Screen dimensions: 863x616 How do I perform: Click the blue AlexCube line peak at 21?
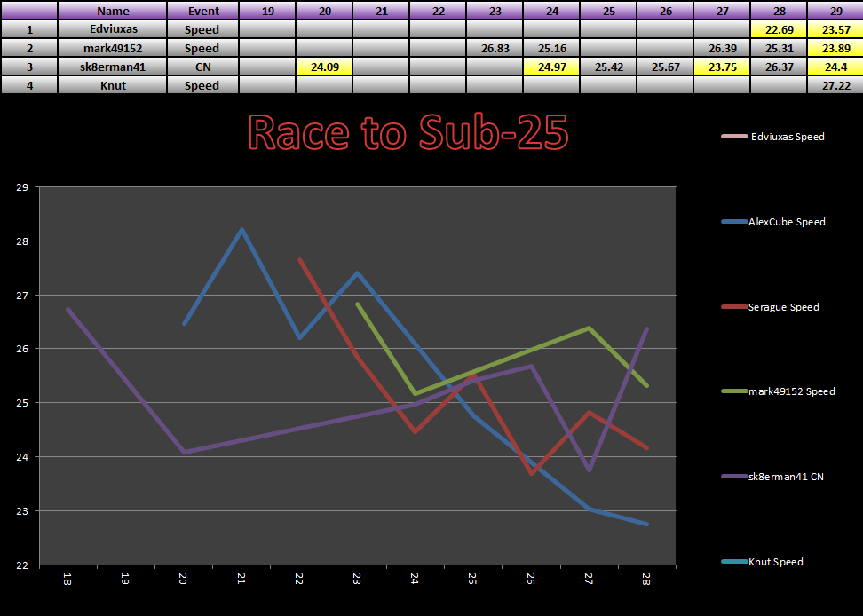click(241, 229)
